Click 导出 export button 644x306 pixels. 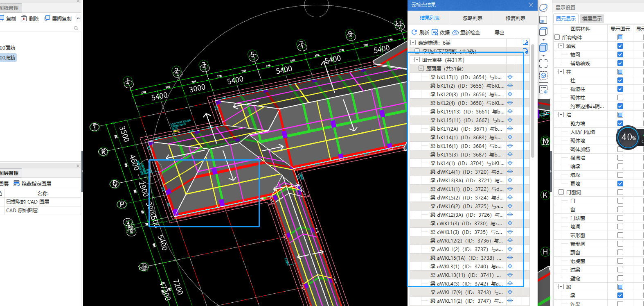point(500,32)
